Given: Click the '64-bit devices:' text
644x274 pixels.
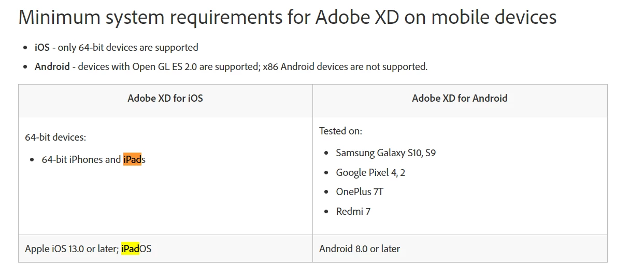Looking at the screenshot, I should point(55,138).
